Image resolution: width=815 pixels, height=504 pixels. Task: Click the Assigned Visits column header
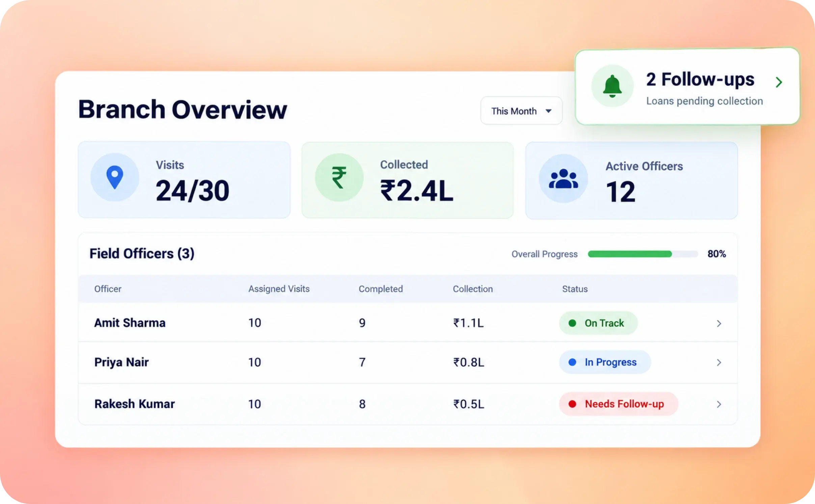pos(279,289)
